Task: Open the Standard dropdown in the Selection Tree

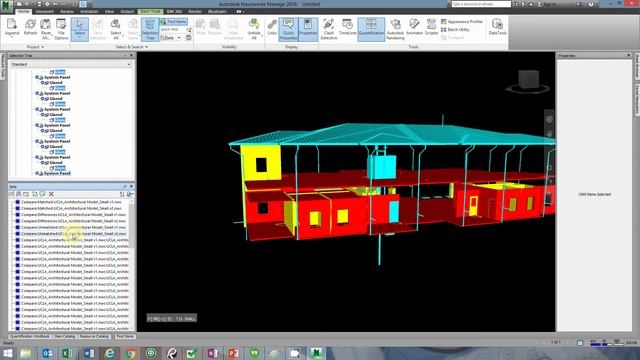Action: point(71,64)
